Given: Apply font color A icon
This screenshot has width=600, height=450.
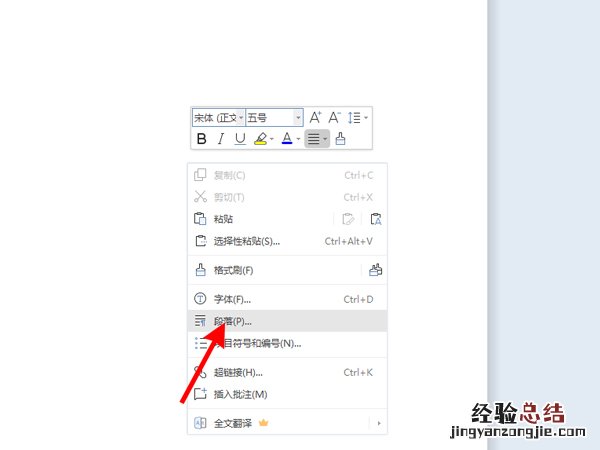Looking at the screenshot, I should pos(287,139).
